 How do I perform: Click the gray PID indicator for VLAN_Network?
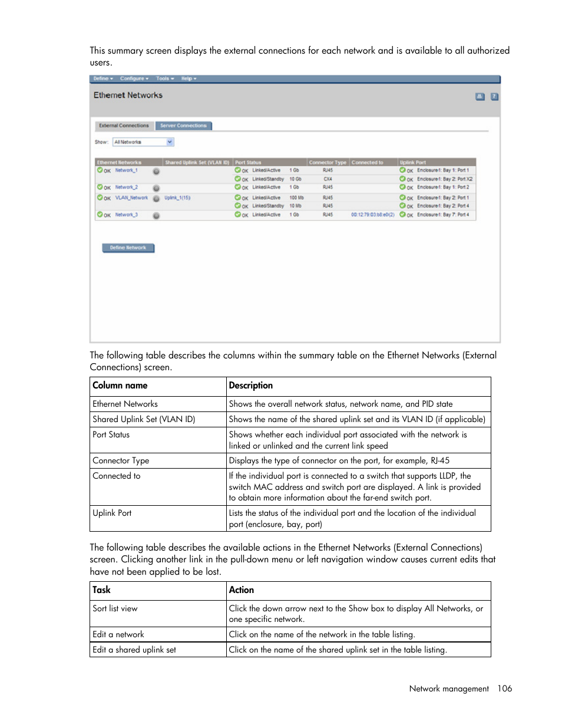click(156, 199)
